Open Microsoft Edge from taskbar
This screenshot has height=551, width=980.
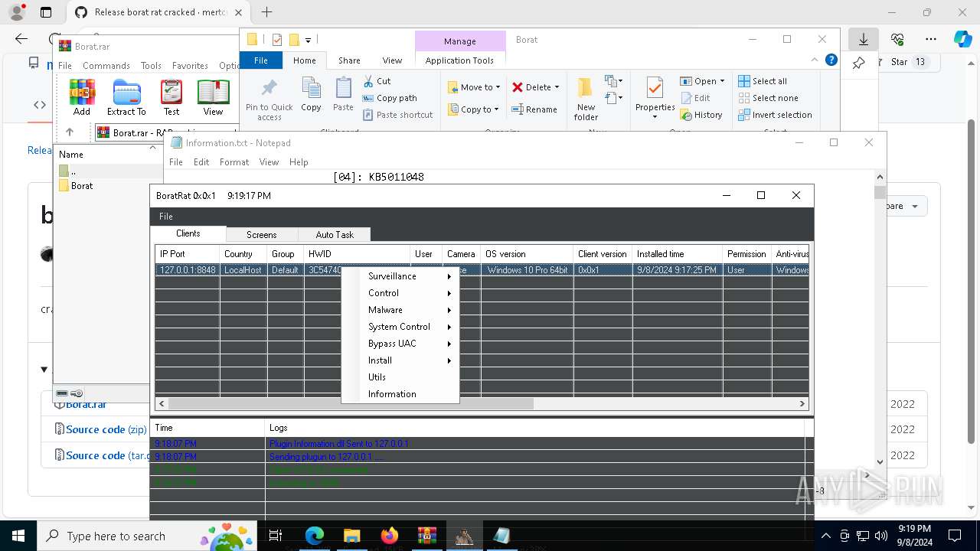(315, 536)
